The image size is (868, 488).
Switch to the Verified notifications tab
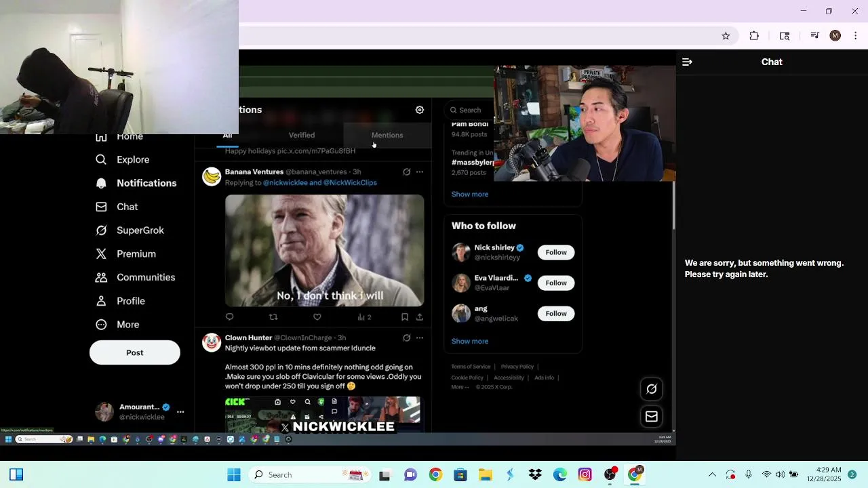(x=302, y=135)
